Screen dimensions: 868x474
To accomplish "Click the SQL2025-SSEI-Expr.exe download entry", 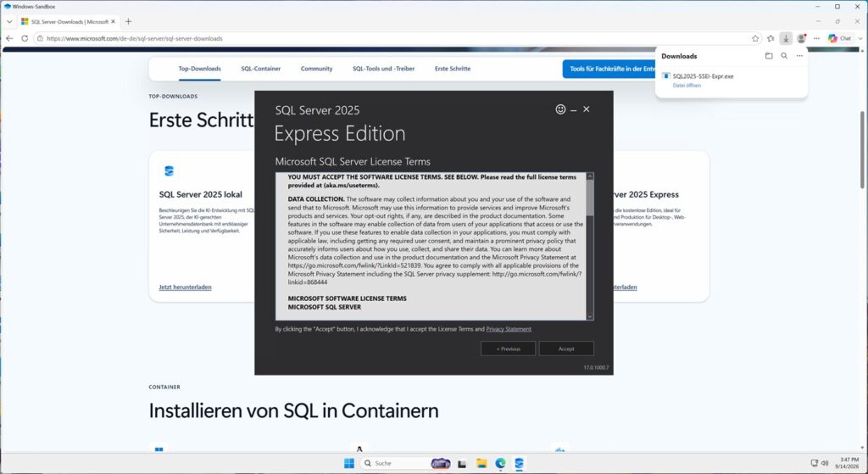I will (x=703, y=76).
